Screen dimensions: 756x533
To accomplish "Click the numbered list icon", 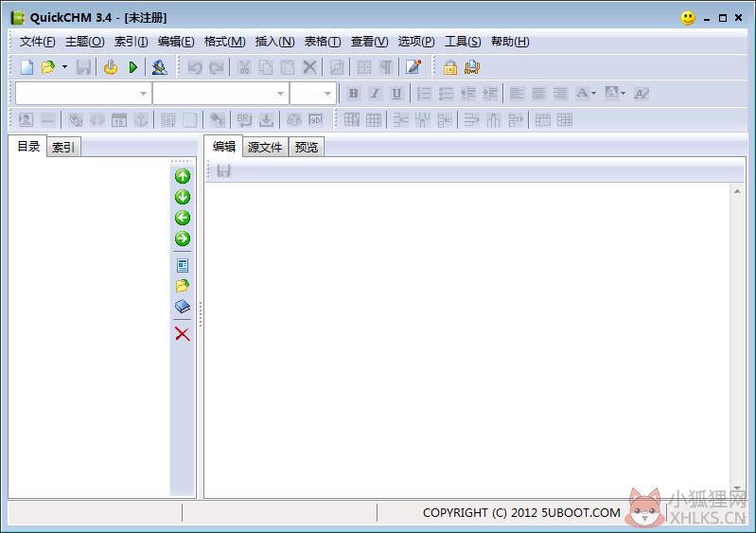I will point(424,94).
